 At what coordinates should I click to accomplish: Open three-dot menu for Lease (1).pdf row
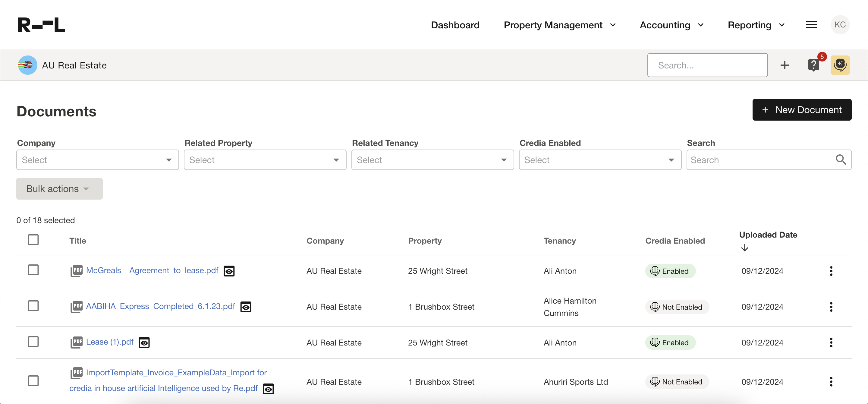[x=831, y=343]
